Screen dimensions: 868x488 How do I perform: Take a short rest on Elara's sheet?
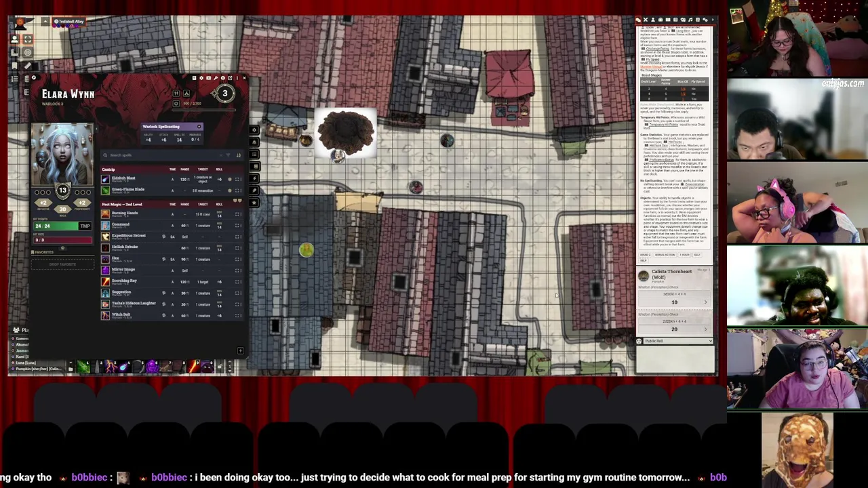point(176,94)
